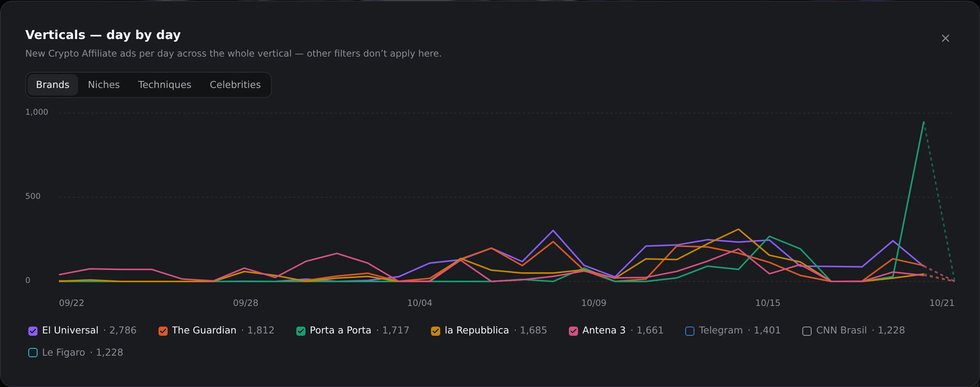Uncheck the El Universal series checkbox
This screenshot has width=980, height=387.
(x=33, y=331)
